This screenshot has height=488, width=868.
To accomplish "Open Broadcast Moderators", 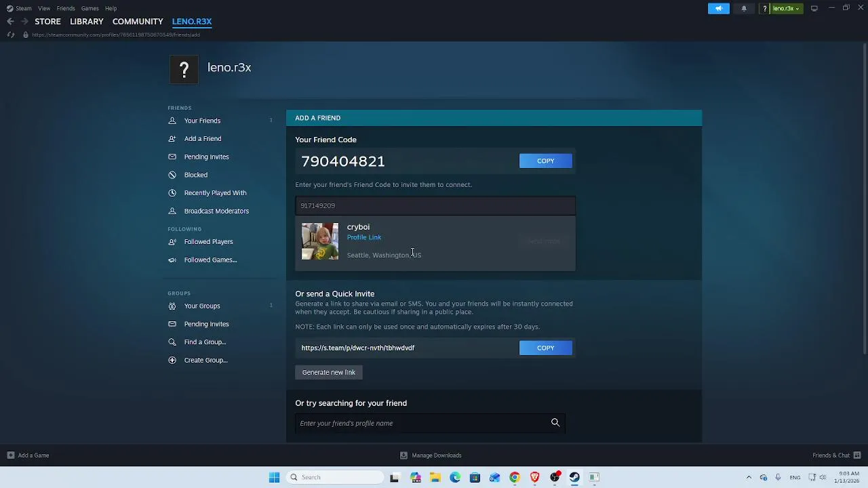I will [216, 211].
